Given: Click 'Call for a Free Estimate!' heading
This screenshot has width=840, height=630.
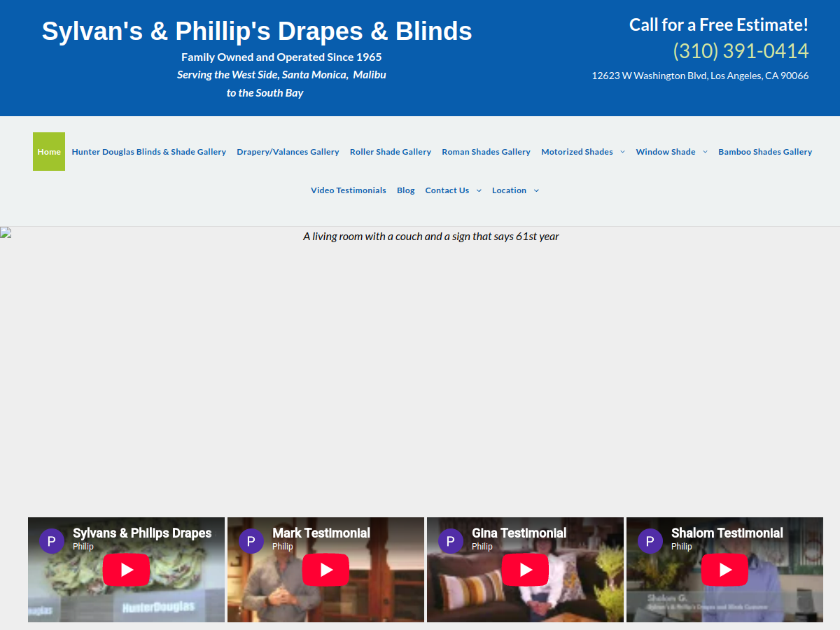Looking at the screenshot, I should pos(719,24).
